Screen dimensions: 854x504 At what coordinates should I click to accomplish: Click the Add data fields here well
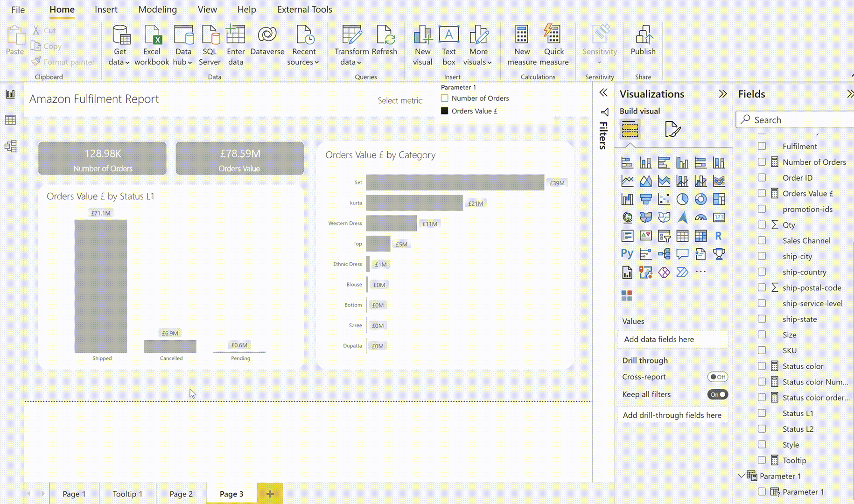(x=672, y=339)
